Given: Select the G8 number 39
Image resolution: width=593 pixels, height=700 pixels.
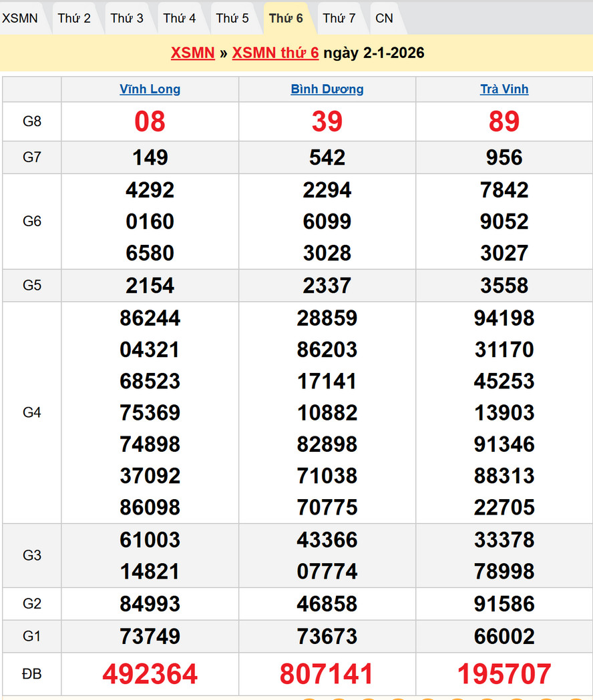Looking at the screenshot, I should point(327,121).
